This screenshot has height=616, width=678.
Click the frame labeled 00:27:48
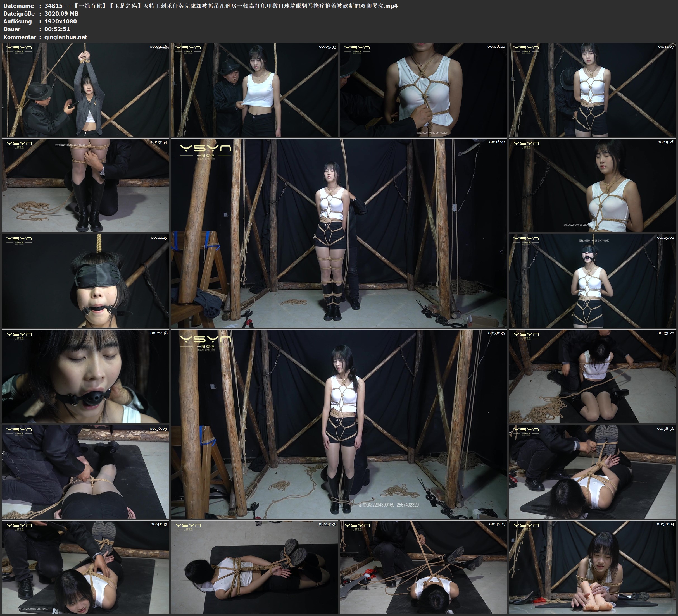coord(85,376)
